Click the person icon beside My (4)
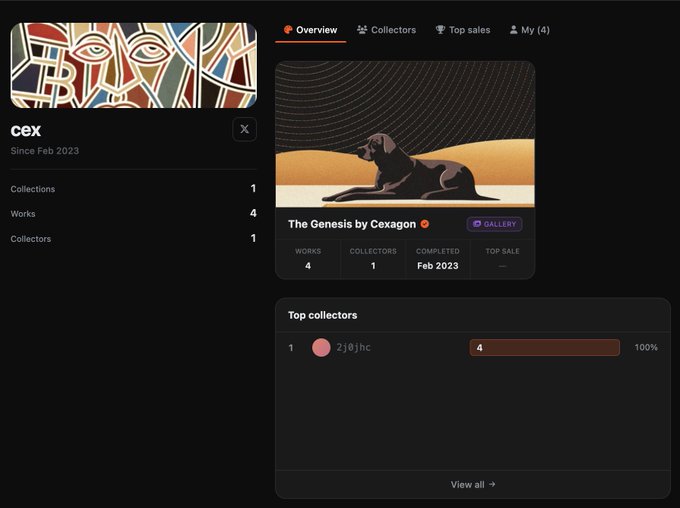The width and height of the screenshot is (680, 508). [x=513, y=29]
